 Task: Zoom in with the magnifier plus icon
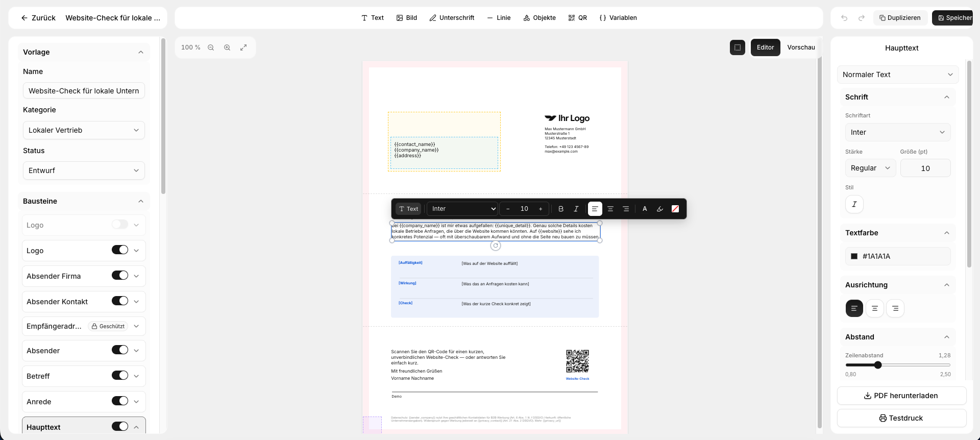click(x=227, y=47)
